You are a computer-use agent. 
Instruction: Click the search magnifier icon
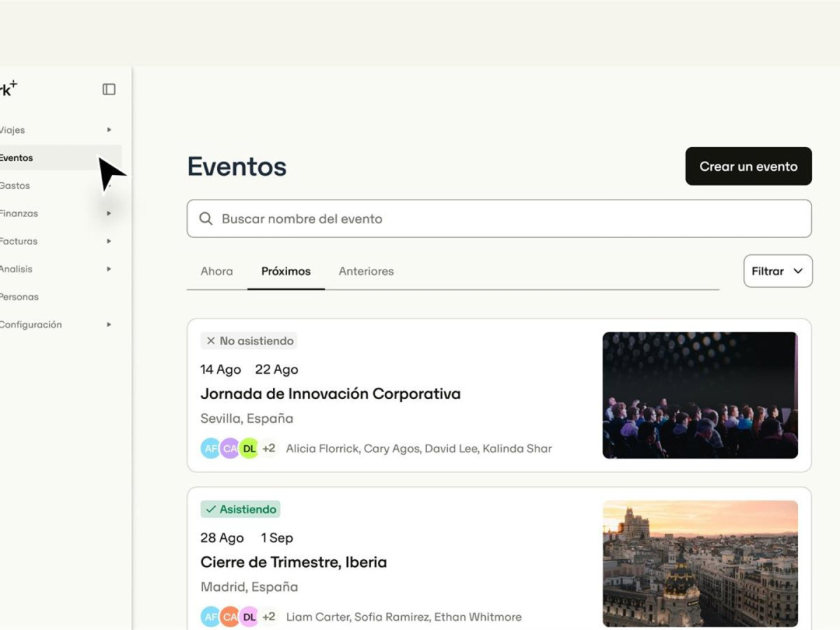coord(206,219)
